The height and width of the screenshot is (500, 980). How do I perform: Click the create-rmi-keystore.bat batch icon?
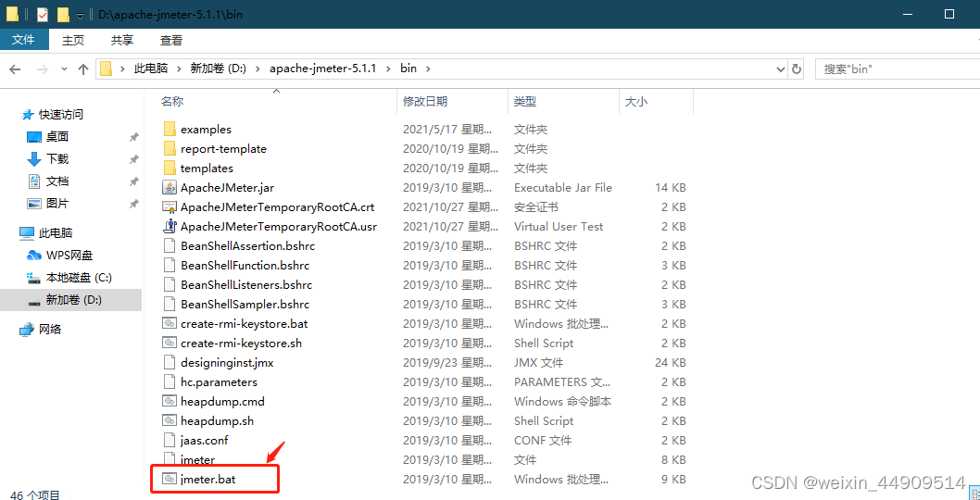coord(170,324)
